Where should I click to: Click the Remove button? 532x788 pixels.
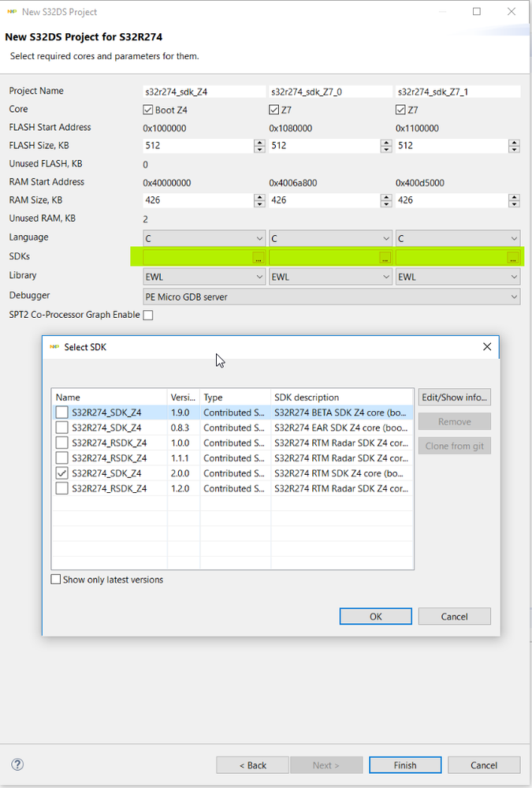click(x=454, y=422)
